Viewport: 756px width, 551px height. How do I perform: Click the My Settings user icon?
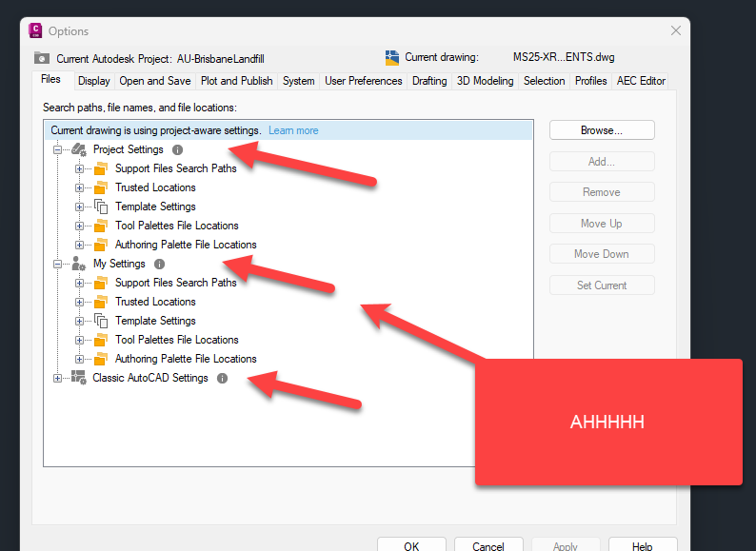point(79,264)
